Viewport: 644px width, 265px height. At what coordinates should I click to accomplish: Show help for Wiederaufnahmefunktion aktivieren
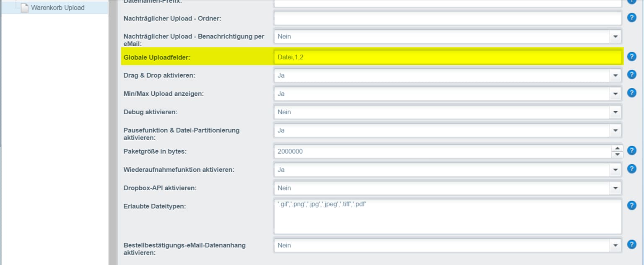click(631, 169)
